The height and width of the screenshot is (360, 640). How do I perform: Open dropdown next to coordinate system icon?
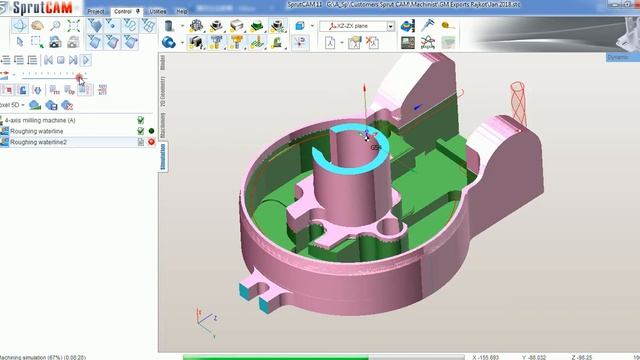(x=342, y=42)
